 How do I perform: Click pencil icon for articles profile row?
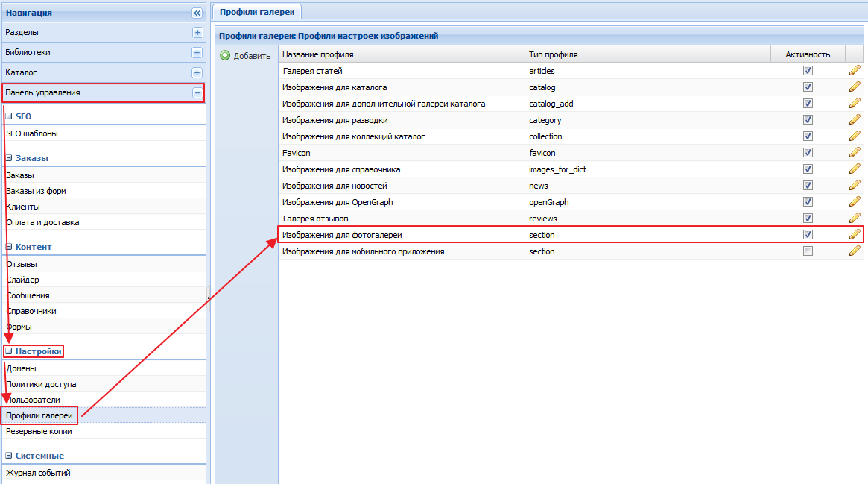[x=855, y=71]
